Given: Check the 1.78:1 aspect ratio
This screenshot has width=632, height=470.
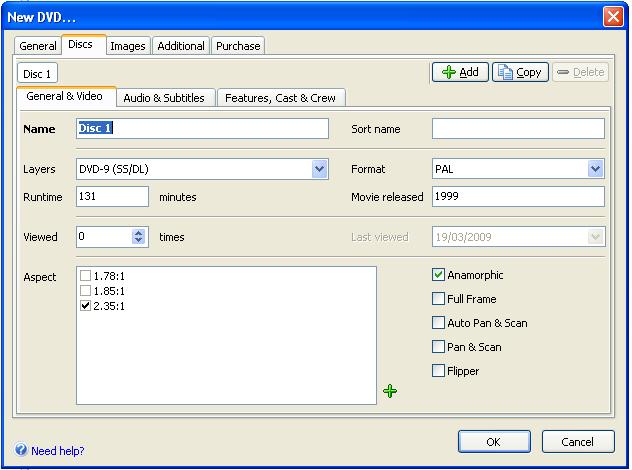Looking at the screenshot, I should (x=85, y=276).
